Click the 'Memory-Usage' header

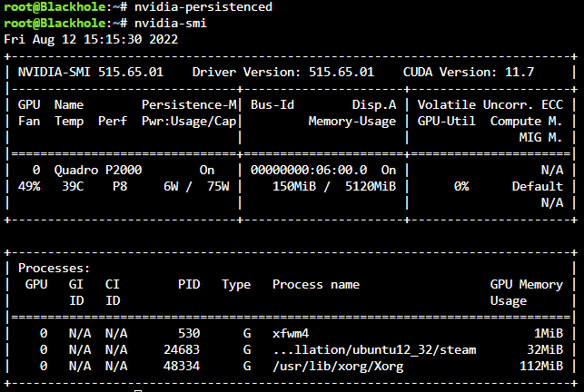click(x=352, y=121)
